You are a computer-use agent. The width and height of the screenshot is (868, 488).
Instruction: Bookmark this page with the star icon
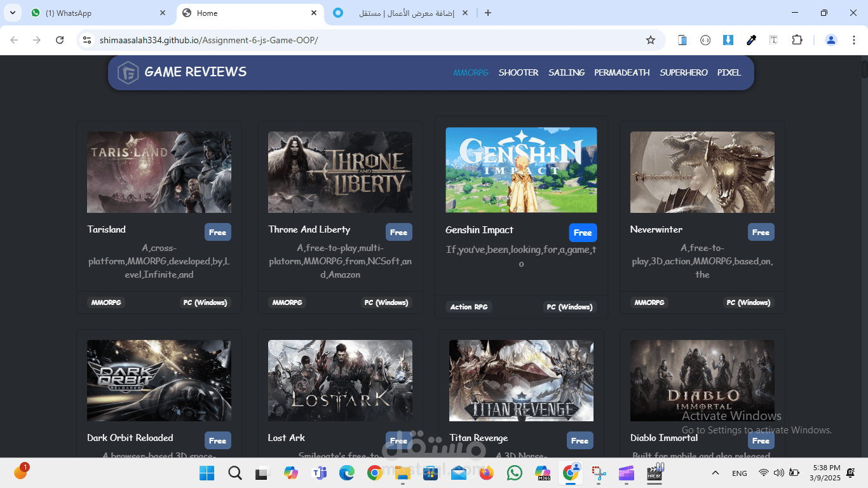(x=651, y=40)
